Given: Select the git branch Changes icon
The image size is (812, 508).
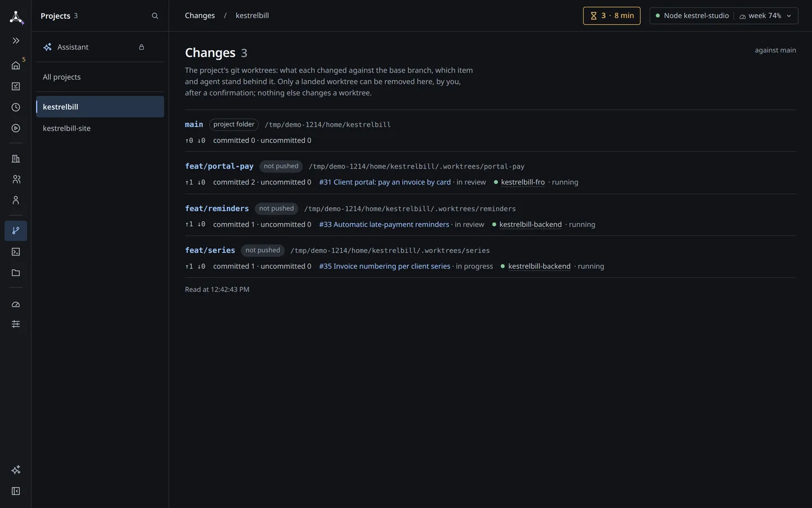Looking at the screenshot, I should click(16, 231).
